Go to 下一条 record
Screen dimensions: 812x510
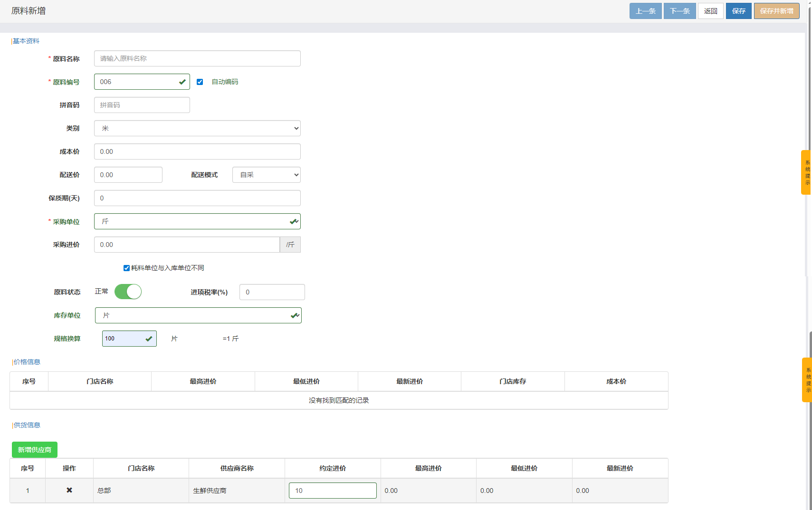click(679, 11)
